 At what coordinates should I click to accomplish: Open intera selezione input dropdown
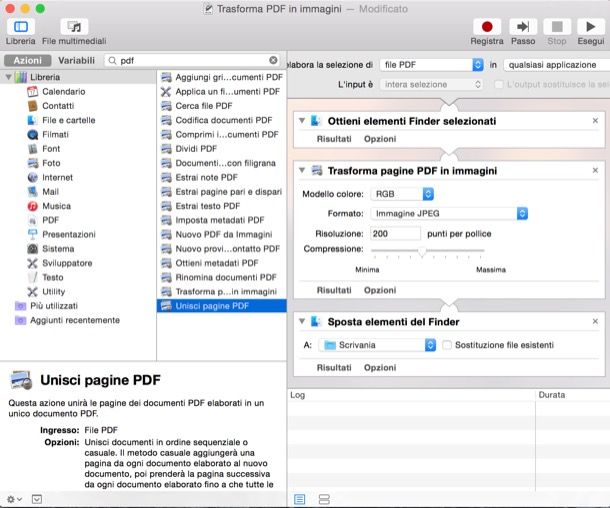(431, 84)
